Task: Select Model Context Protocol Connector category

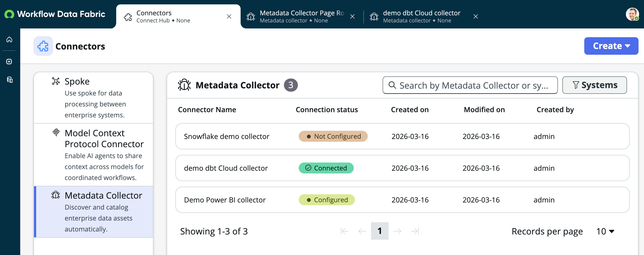Action: (x=93, y=155)
